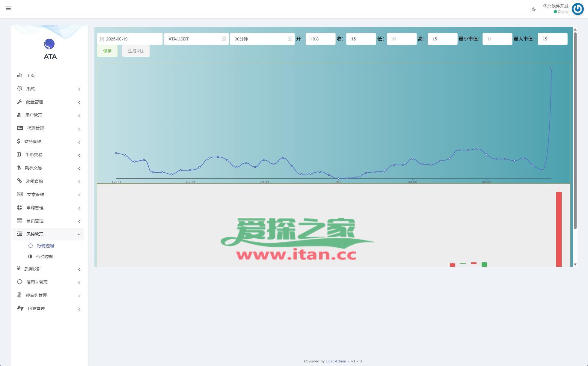Click the 文章管理 newspaper icon
Image resolution: width=588 pixels, height=366 pixels.
point(20,194)
